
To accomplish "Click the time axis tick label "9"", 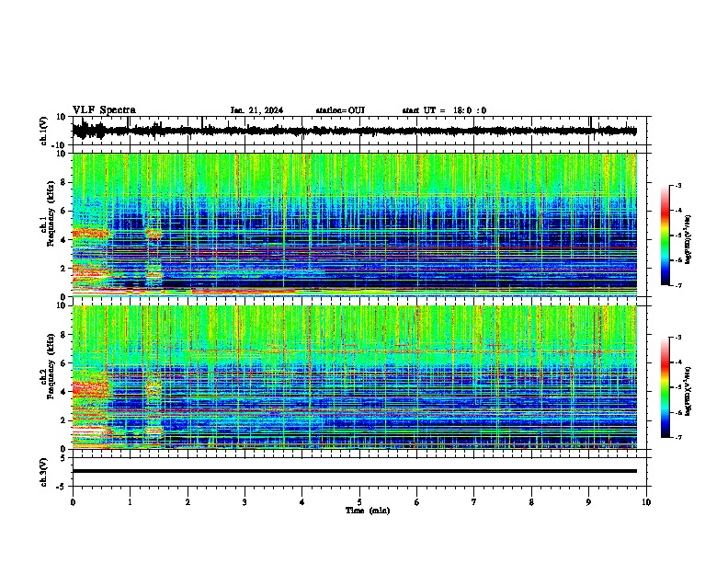I will click(x=588, y=502).
